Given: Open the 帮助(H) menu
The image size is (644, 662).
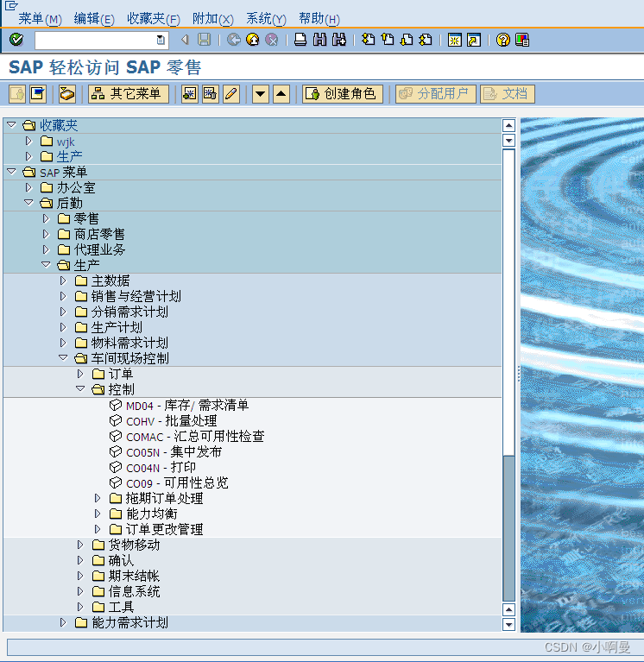Looking at the screenshot, I should (x=319, y=19).
